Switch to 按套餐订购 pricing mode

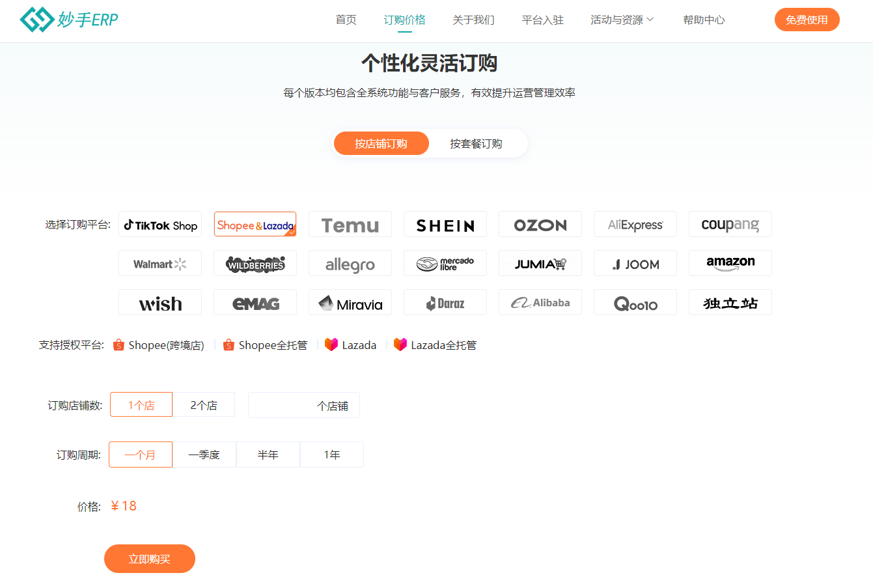click(476, 144)
